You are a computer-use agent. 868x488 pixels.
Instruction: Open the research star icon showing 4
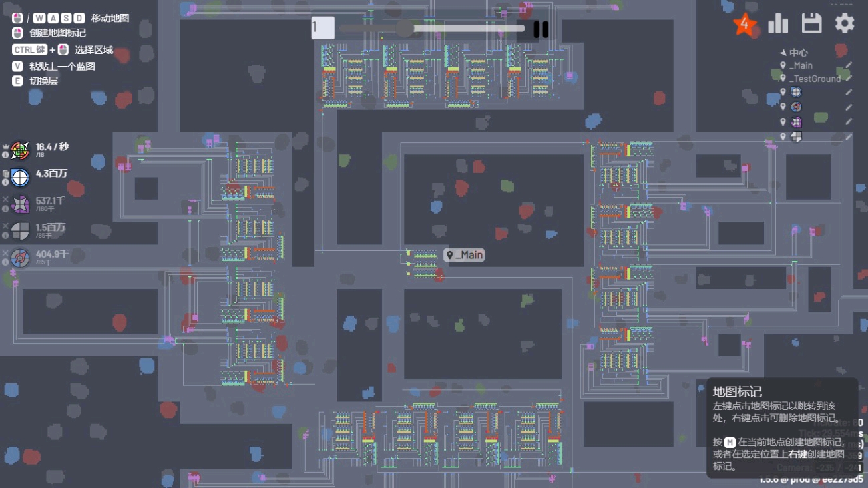(744, 24)
